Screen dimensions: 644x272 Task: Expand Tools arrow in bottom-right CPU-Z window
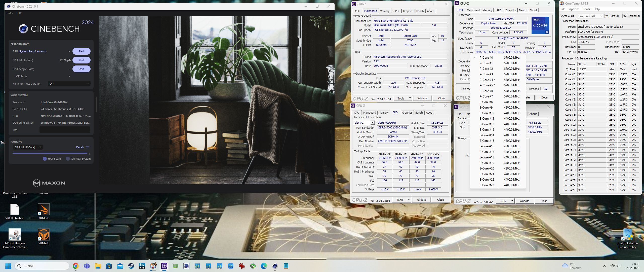(512, 201)
